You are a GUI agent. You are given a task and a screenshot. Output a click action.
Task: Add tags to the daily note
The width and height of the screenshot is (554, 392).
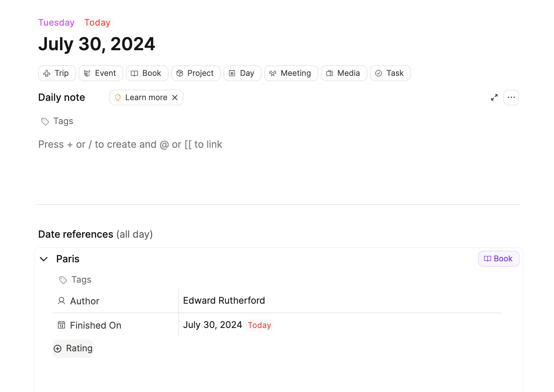[x=63, y=121]
